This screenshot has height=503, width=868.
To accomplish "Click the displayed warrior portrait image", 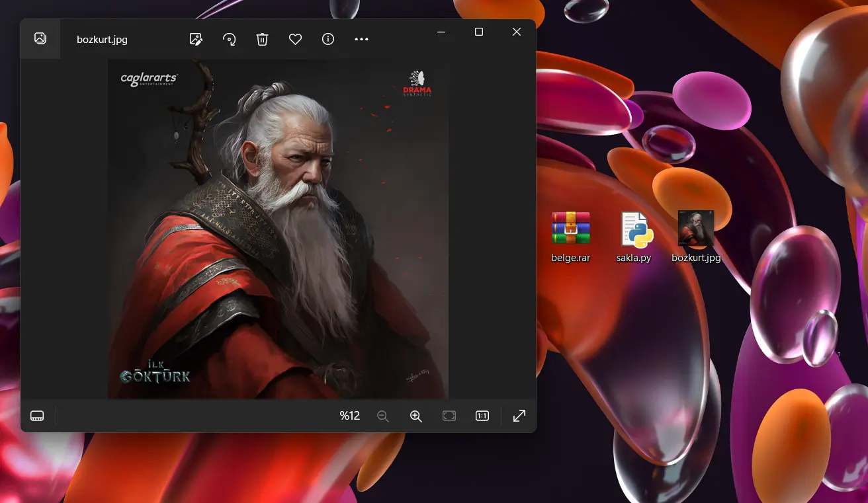I will (278, 229).
